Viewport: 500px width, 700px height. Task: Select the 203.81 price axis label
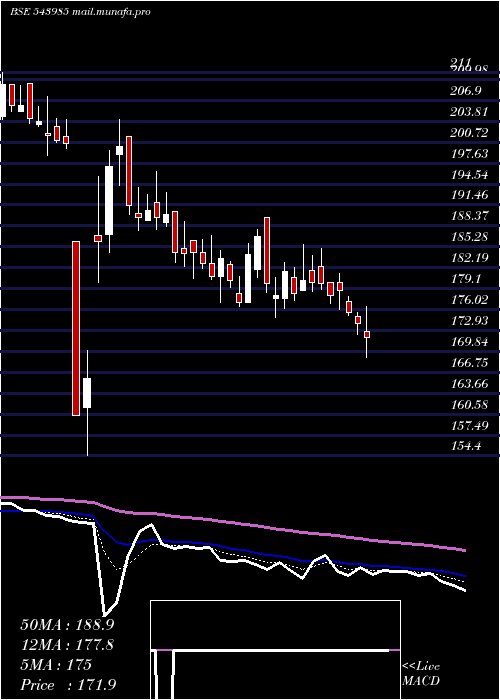[x=469, y=112]
